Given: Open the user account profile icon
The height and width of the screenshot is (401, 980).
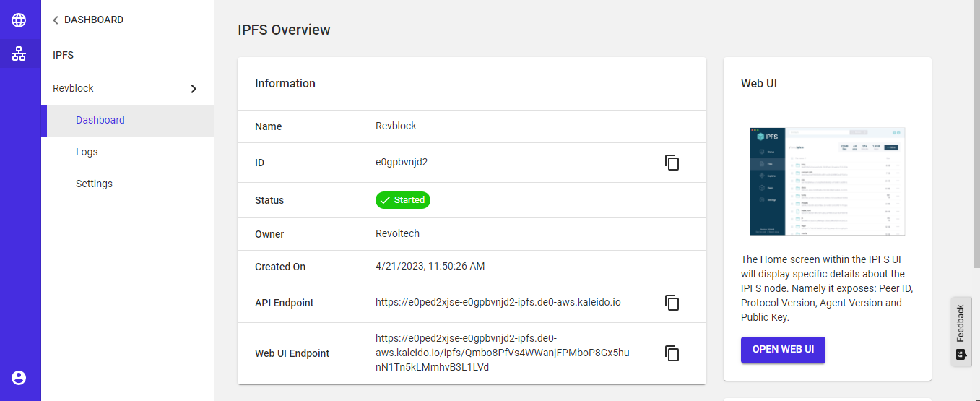Looking at the screenshot, I should coord(19,377).
